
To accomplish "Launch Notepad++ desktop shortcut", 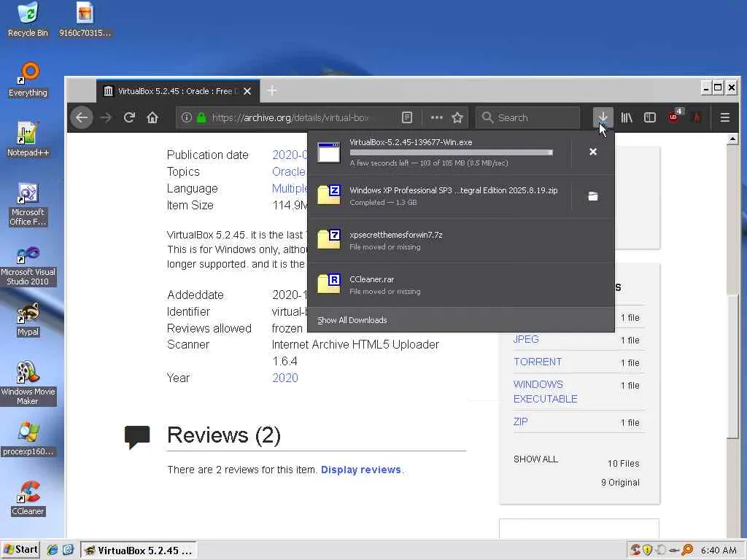I will click(28, 139).
